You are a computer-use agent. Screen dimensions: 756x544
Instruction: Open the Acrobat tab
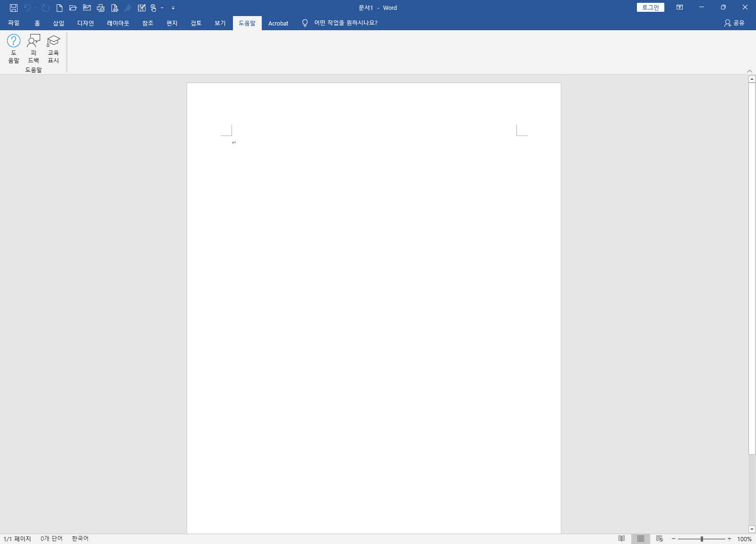pyautogui.click(x=278, y=23)
